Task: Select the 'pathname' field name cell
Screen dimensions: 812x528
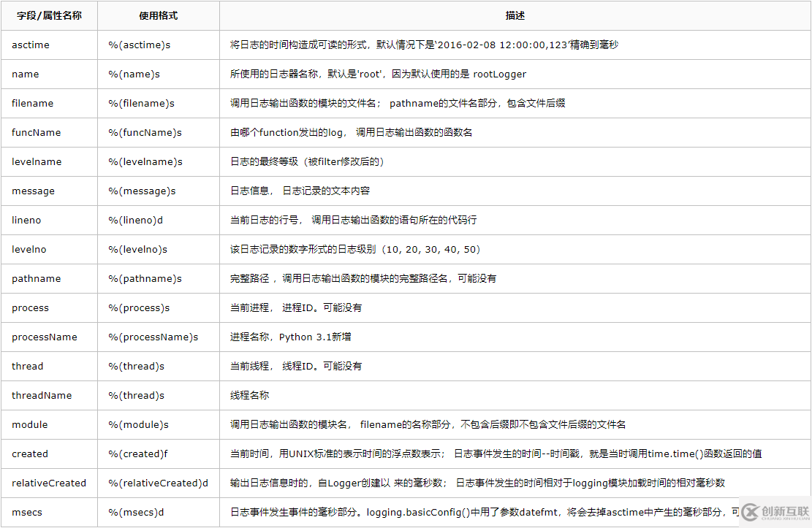Action: pos(49,279)
